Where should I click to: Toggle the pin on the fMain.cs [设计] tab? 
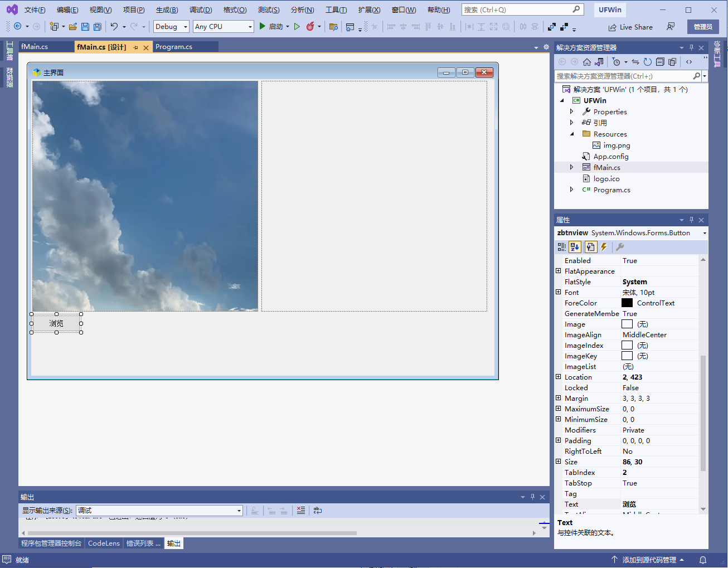click(x=135, y=48)
